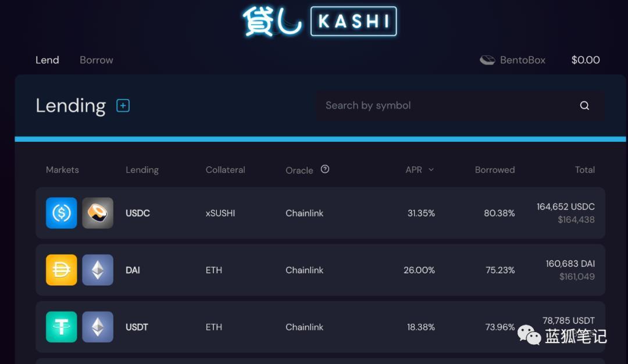Select the Lend tab
Viewport: 628px width, 364px height.
[47, 60]
